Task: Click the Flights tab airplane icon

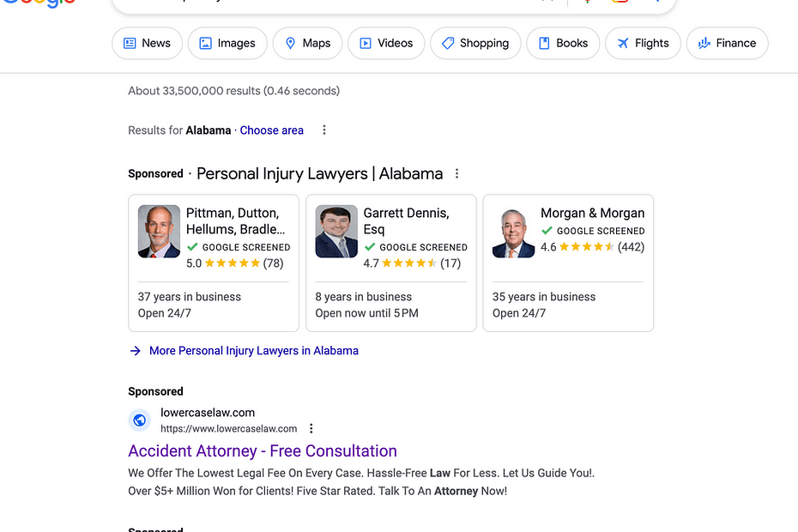Action: (623, 43)
